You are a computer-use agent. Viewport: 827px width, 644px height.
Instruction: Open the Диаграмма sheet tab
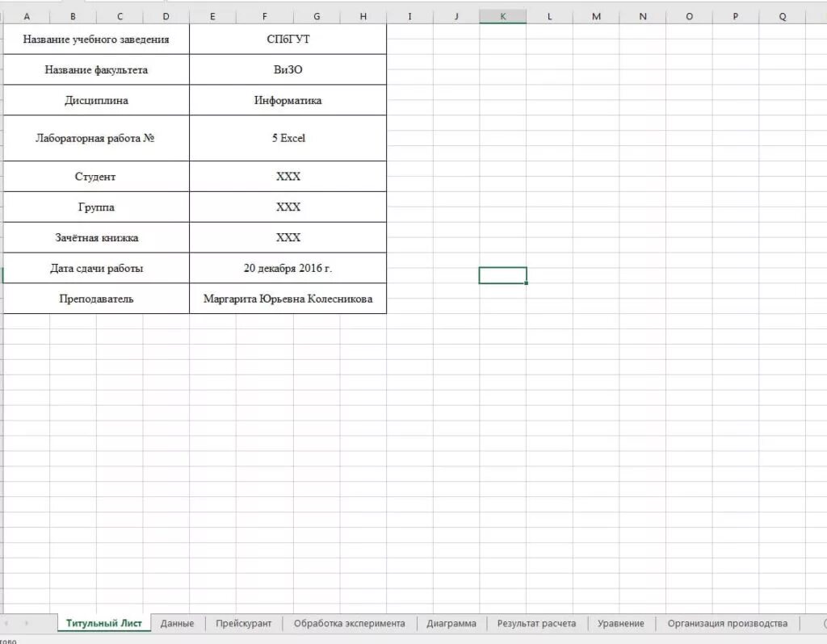[x=451, y=623]
